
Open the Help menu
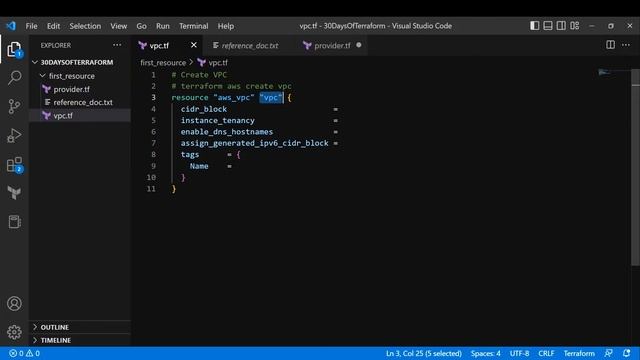(x=226, y=26)
